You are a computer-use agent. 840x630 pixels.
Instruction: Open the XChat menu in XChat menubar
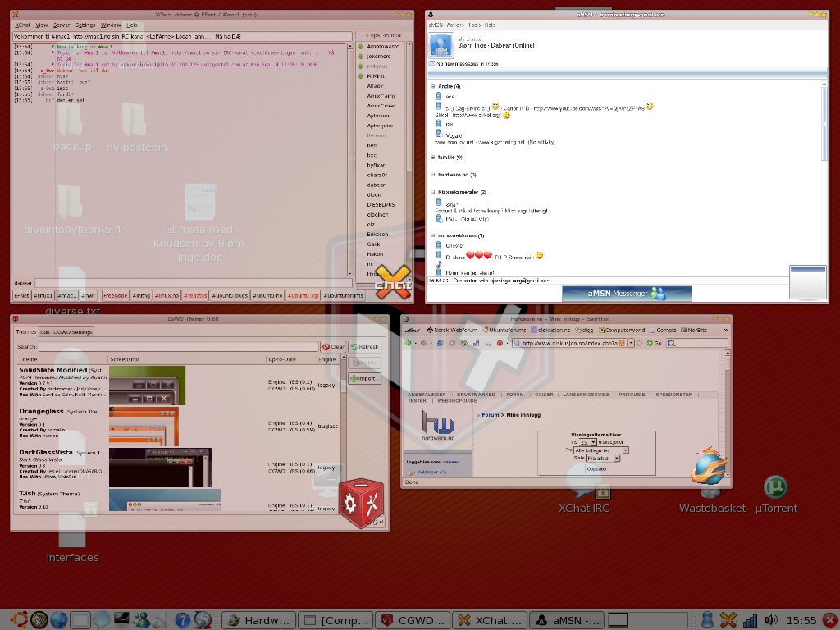[x=22, y=25]
